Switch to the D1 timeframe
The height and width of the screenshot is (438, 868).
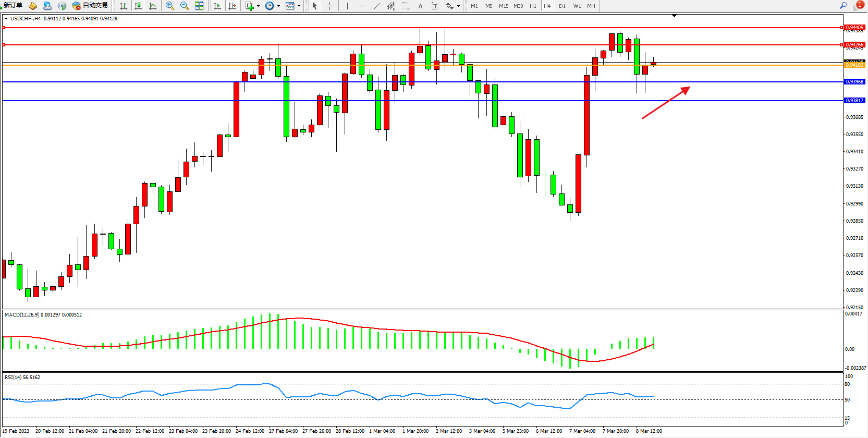pyautogui.click(x=562, y=6)
